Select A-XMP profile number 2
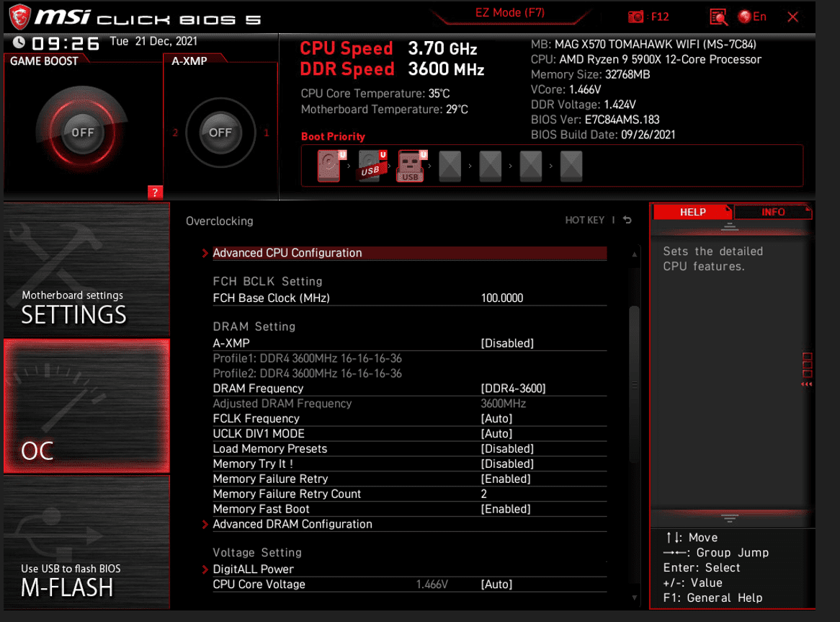Screen dimensions: 840x622 175,133
